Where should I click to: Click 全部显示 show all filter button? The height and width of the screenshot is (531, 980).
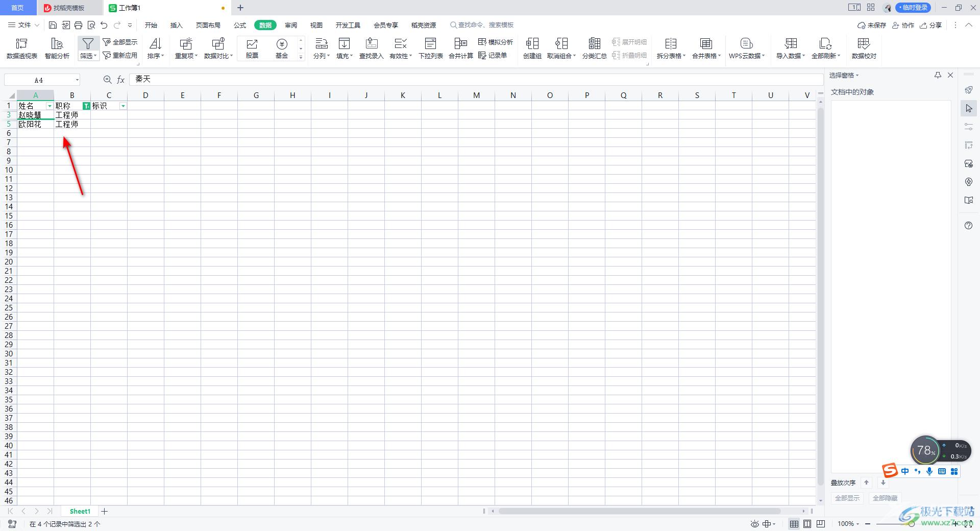[x=120, y=42]
